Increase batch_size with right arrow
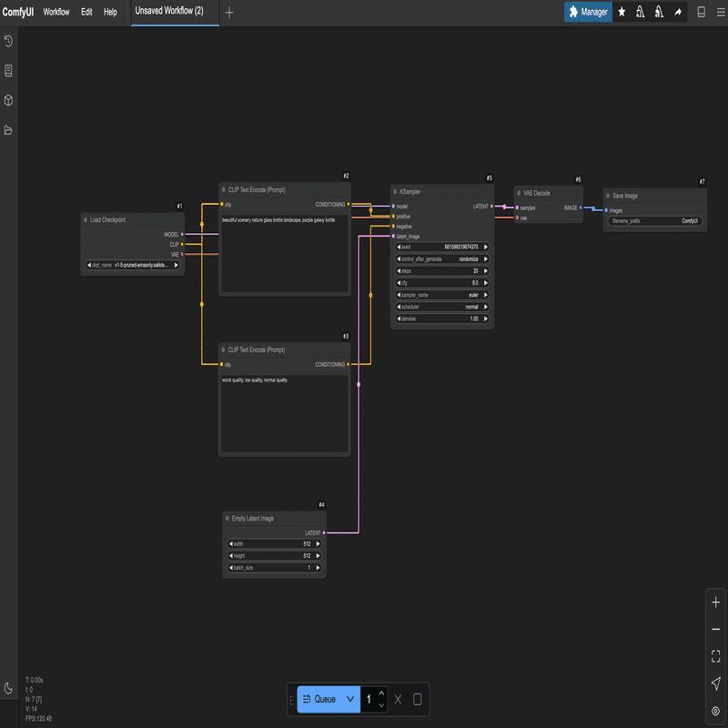Screen dimensions: 728x728 point(318,567)
